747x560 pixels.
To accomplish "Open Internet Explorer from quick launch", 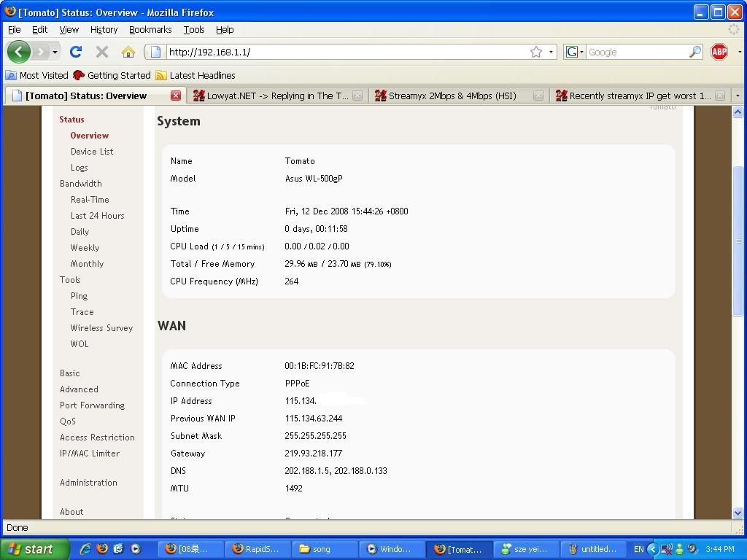I will 85,549.
